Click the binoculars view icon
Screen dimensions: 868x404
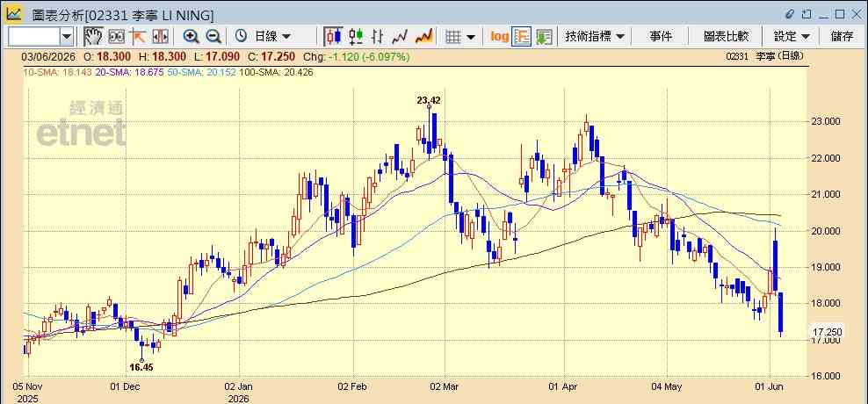(116, 37)
